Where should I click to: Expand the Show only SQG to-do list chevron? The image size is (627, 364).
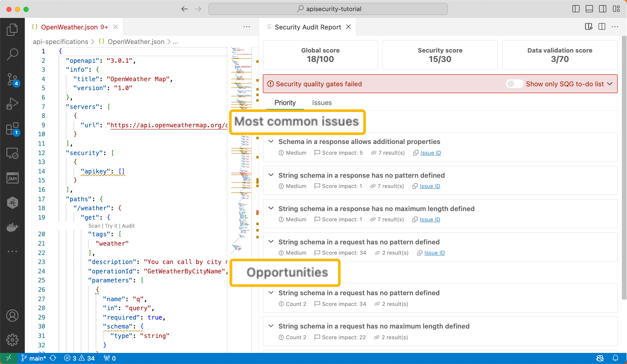(610, 84)
